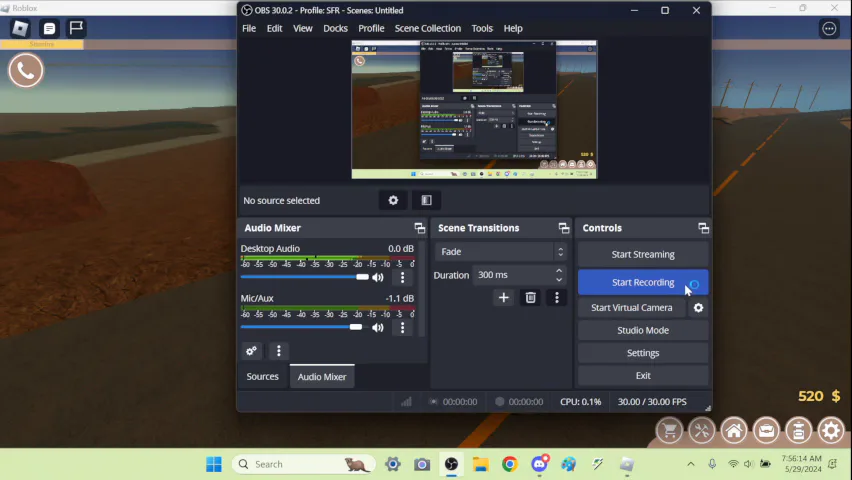Click the Roblox phone call icon

pos(26,70)
